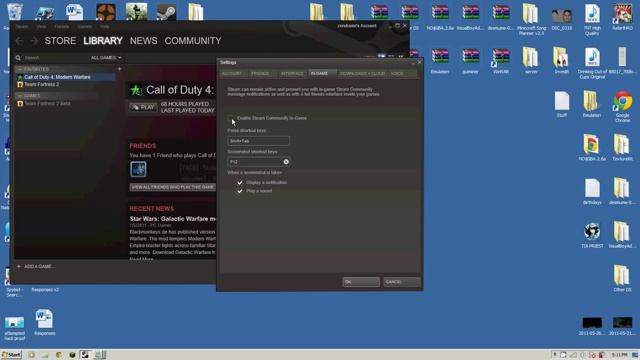
Task: Open Recycle Bin desktop icon
Action: [14, 13]
